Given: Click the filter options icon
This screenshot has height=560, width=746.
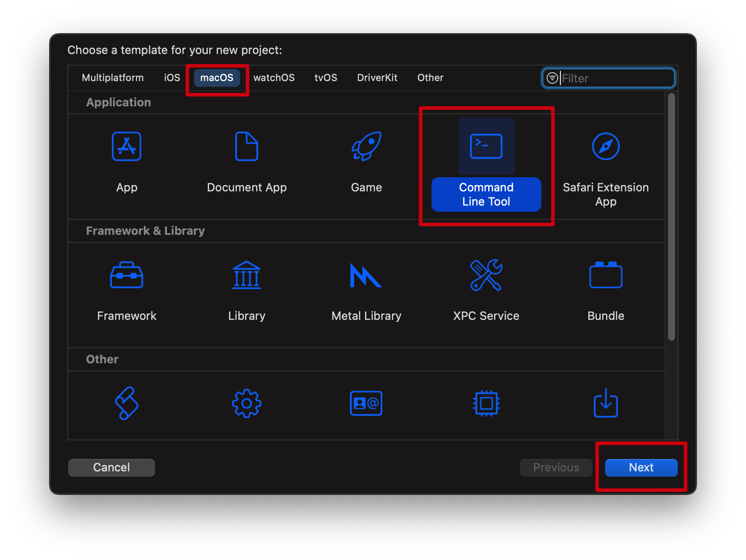Looking at the screenshot, I should tap(552, 78).
